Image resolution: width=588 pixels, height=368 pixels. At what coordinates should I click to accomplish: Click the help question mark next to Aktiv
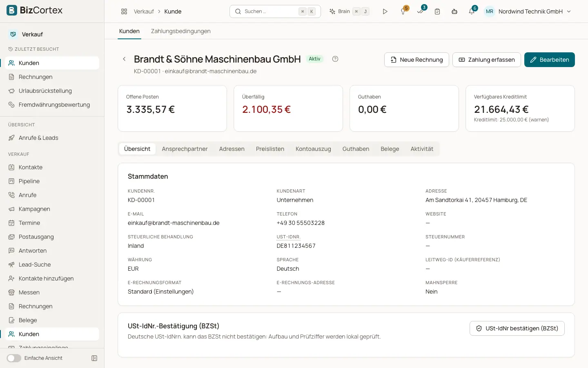tap(335, 59)
